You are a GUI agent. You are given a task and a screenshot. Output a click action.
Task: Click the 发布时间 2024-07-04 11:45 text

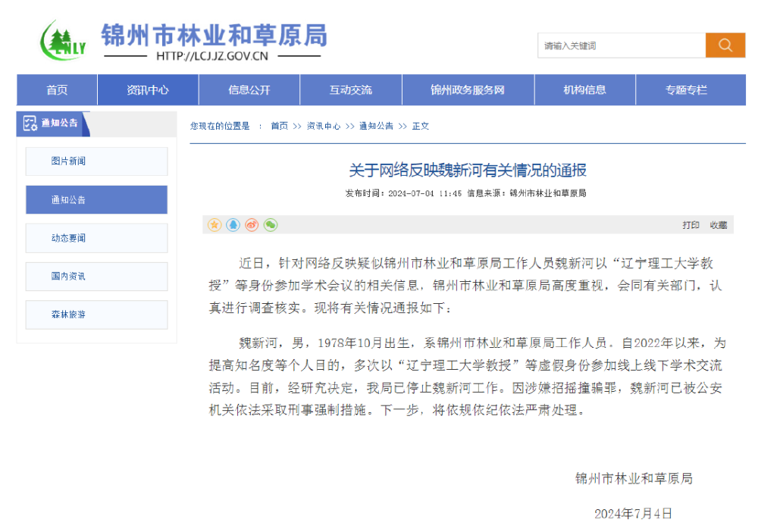coord(404,193)
